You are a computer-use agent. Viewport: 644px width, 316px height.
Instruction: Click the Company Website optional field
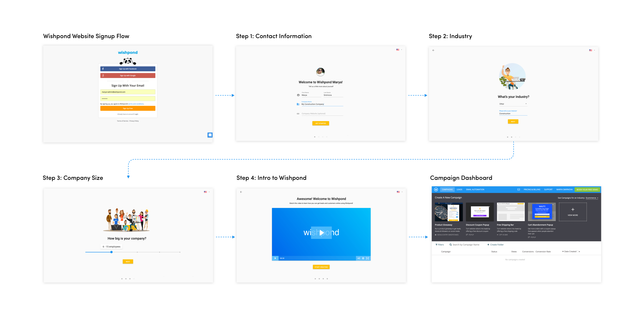tap(322, 114)
